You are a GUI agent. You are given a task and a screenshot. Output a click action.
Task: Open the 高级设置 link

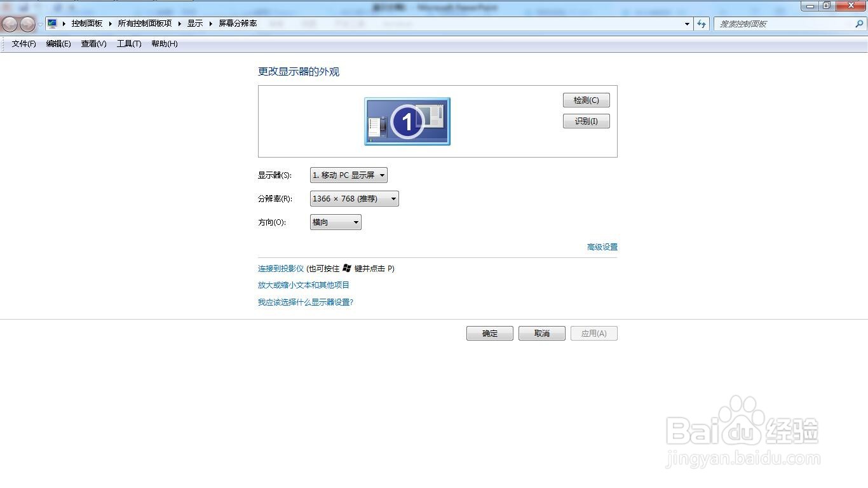pos(602,247)
